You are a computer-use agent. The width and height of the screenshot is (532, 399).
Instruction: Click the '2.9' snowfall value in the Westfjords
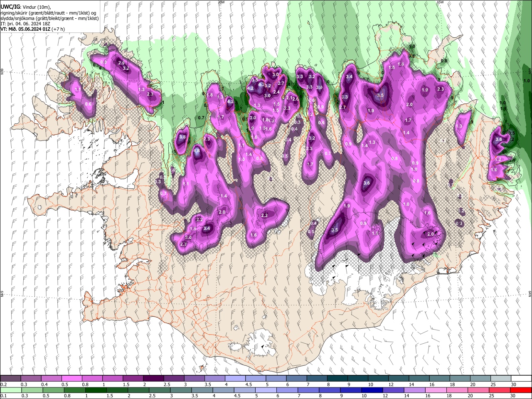(x=121, y=63)
